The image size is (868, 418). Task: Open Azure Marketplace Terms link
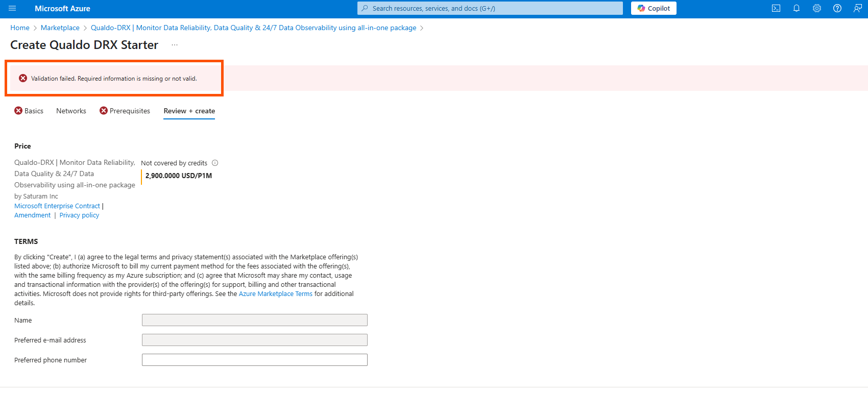pyautogui.click(x=276, y=294)
